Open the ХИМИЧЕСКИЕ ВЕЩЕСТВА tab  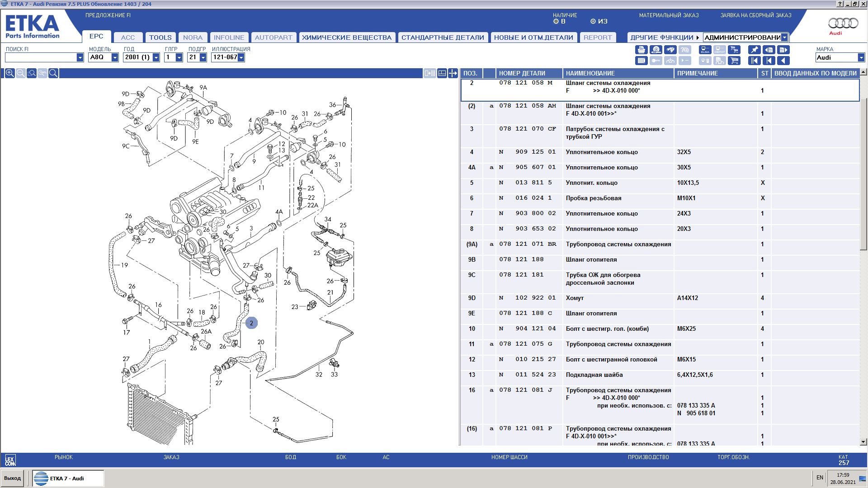tap(347, 38)
